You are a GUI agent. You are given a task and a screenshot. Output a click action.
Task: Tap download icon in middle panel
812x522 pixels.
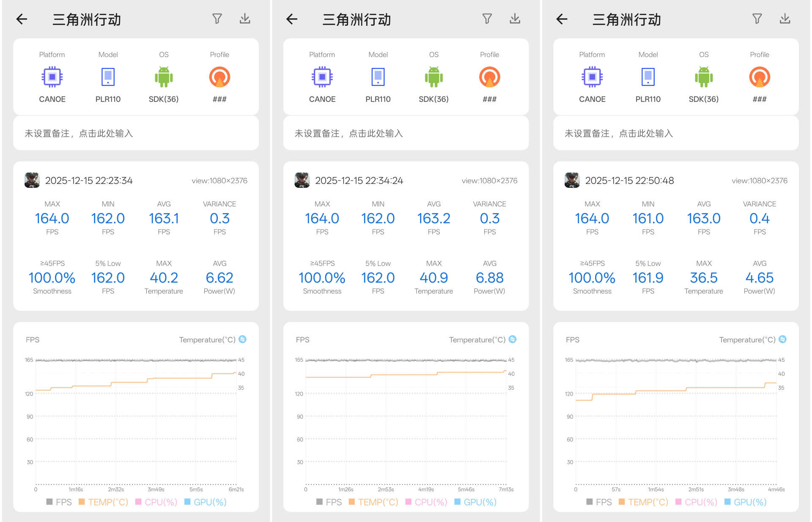click(x=515, y=19)
